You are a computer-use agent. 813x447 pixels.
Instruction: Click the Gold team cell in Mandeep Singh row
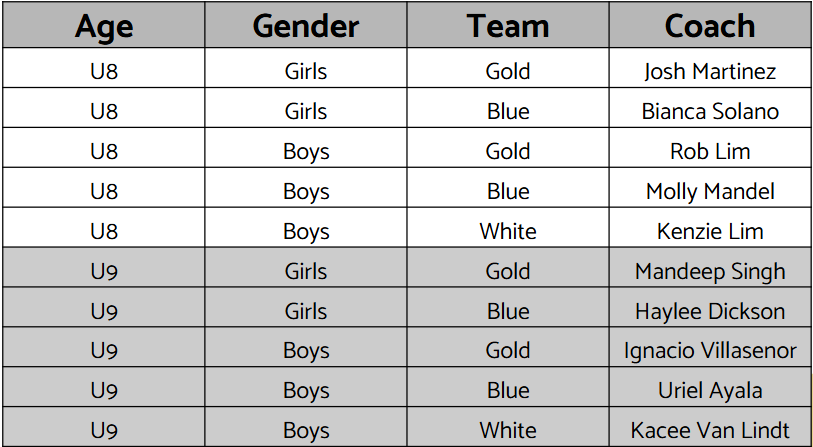508,268
